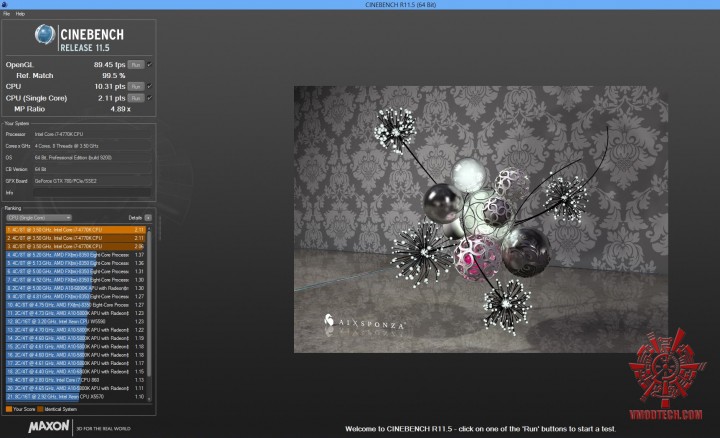The image size is (720, 438).
Task: Select ranking row 13 AMD A10 at 4.70 GHz
Action: click(76, 330)
